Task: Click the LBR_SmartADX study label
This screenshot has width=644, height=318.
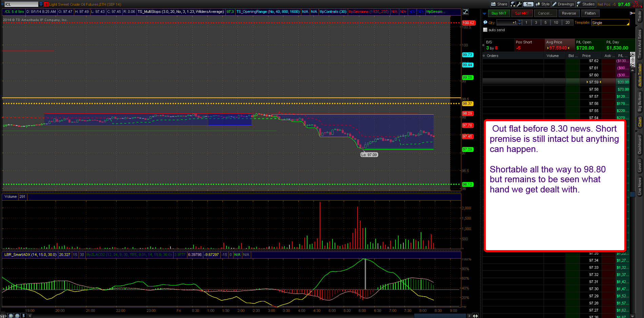Action: pyautogui.click(x=31, y=255)
